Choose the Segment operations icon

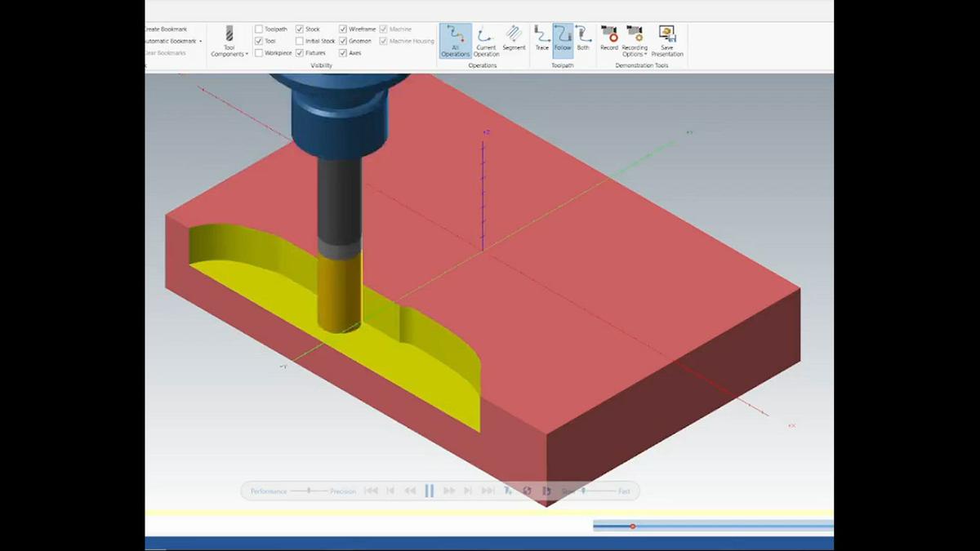pos(514,38)
